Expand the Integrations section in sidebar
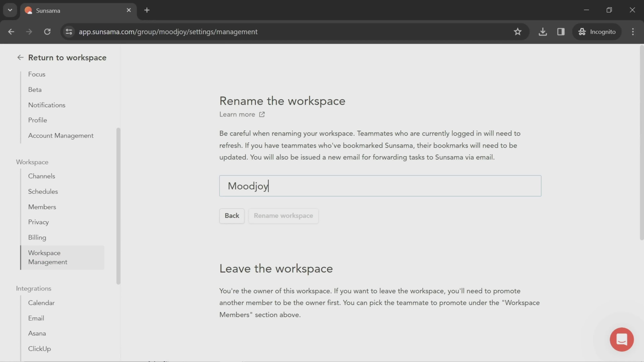This screenshot has height=362, width=644. (x=34, y=289)
